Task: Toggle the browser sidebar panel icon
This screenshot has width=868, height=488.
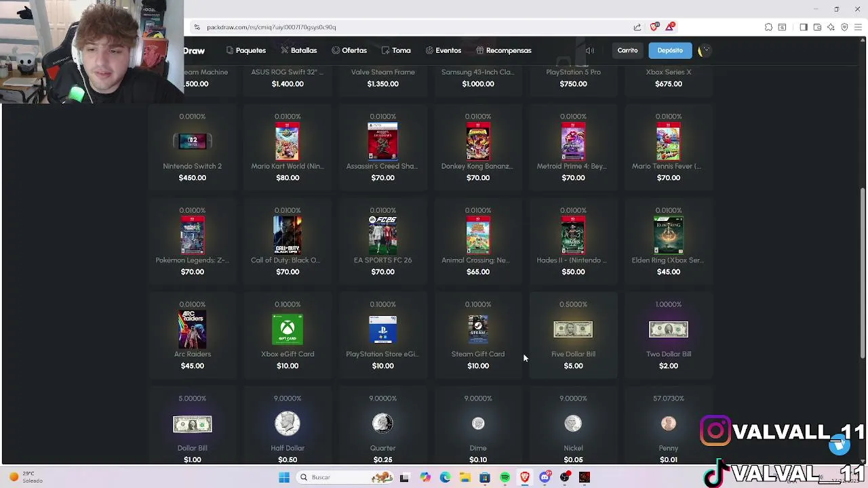Action: [x=804, y=27]
